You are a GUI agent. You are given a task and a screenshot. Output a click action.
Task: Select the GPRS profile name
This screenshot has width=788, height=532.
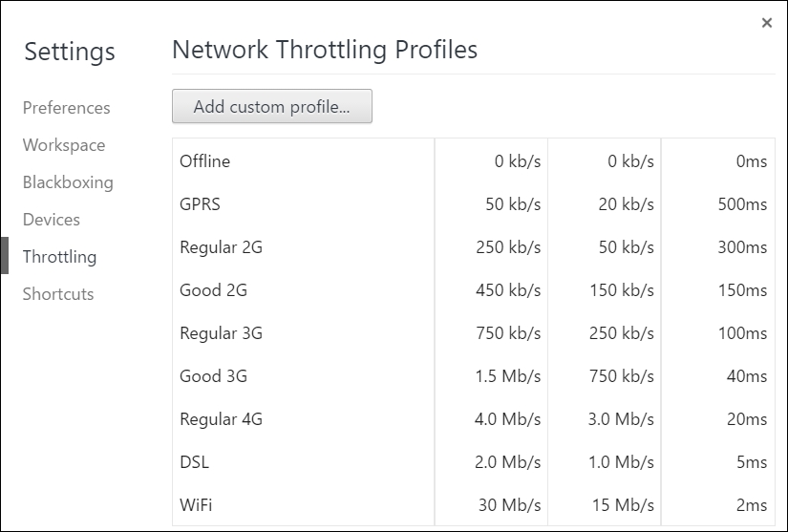tap(200, 204)
